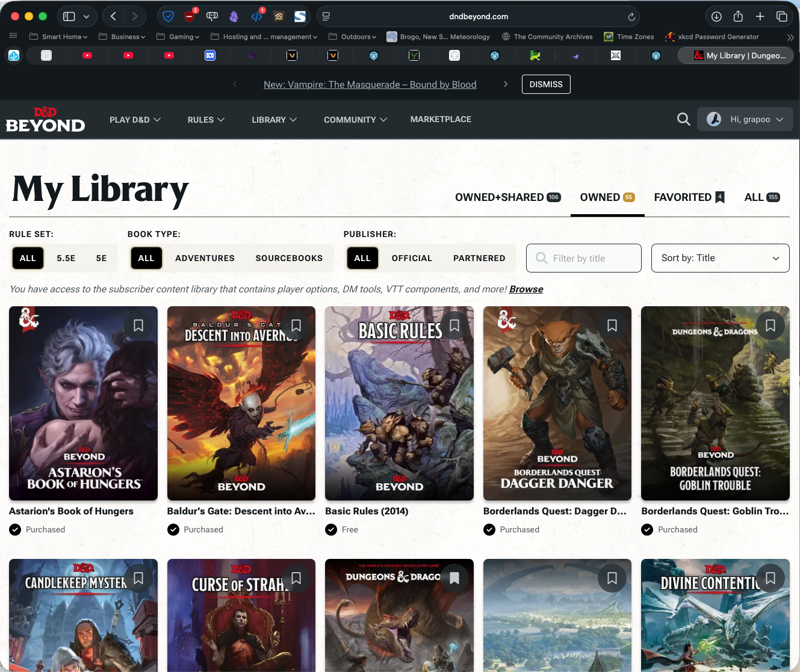Bookmark Astarion's Book of Hungers cover
Viewport: 800px width, 672px height.
pyautogui.click(x=138, y=325)
